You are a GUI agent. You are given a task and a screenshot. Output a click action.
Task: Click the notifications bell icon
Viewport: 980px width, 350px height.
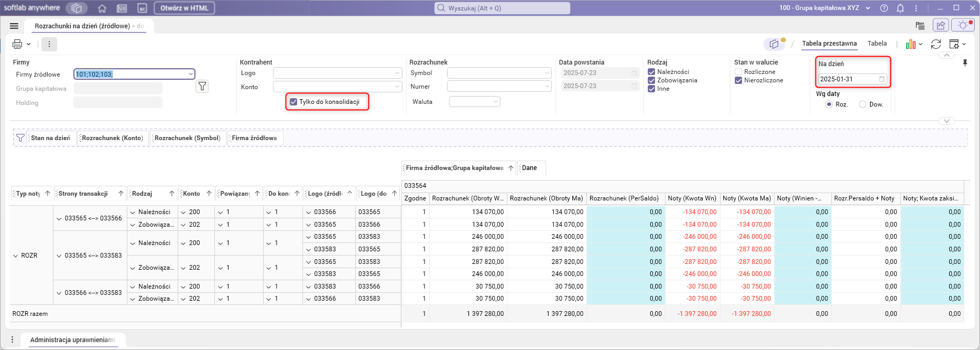coord(900,8)
